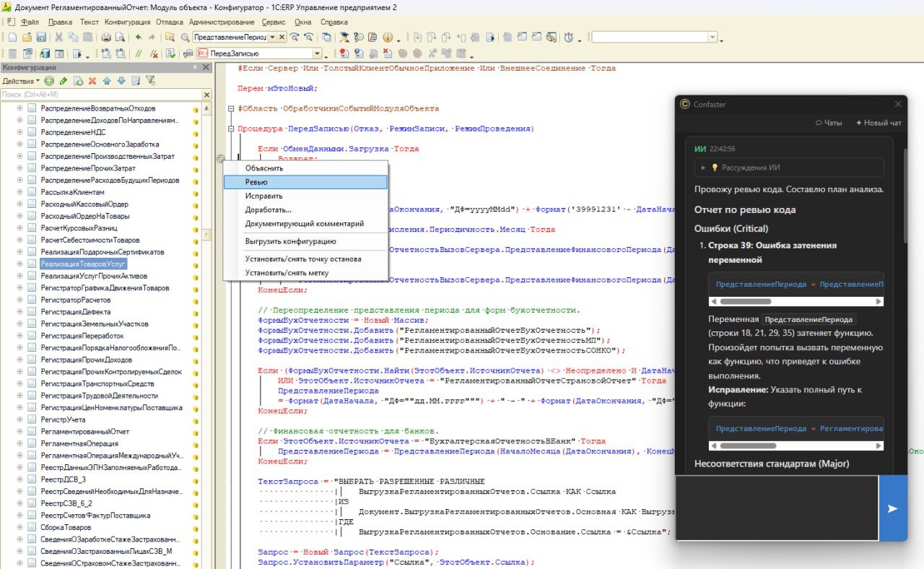This screenshot has height=569, width=924.
Task: Select Ревью in context menu
Action: 305,182
